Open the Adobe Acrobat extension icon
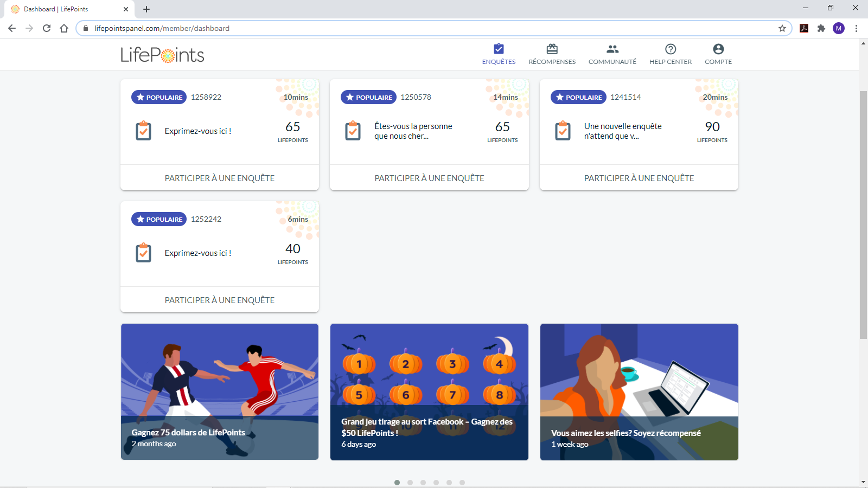 click(804, 28)
